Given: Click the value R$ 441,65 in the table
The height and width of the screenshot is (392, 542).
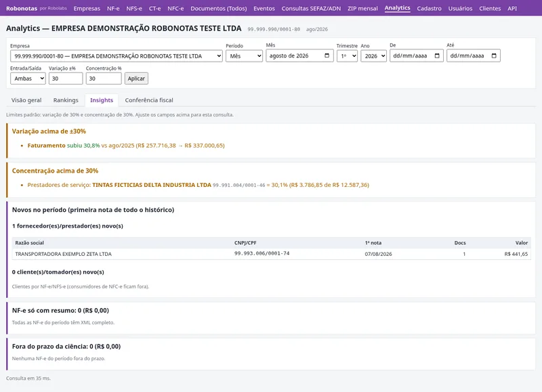Looking at the screenshot, I should point(516,254).
